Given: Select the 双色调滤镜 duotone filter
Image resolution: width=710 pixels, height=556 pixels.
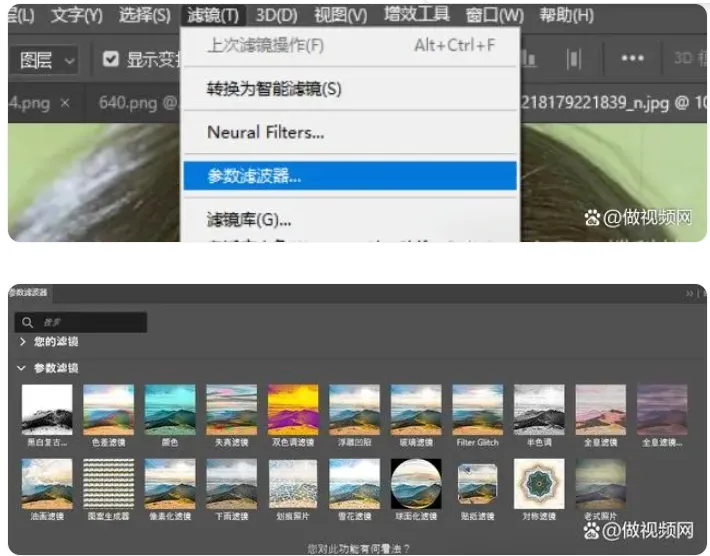Looking at the screenshot, I should 293,409.
